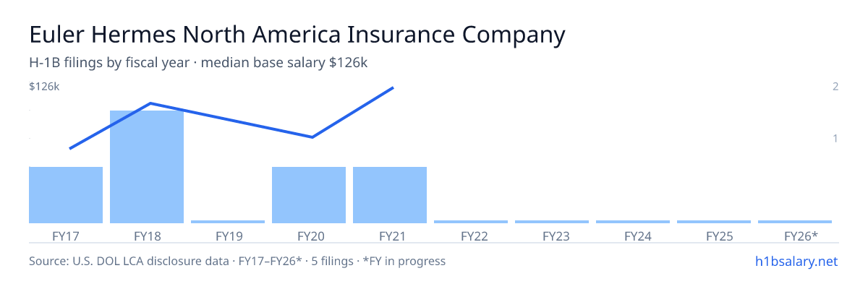Click the FY22 bar stub

[x=471, y=222]
